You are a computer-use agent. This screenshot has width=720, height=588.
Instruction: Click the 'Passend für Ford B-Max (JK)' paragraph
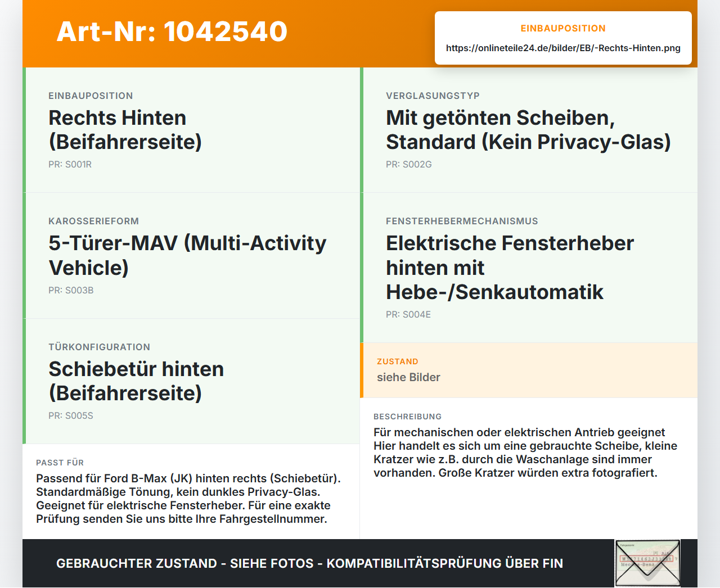coord(188,499)
